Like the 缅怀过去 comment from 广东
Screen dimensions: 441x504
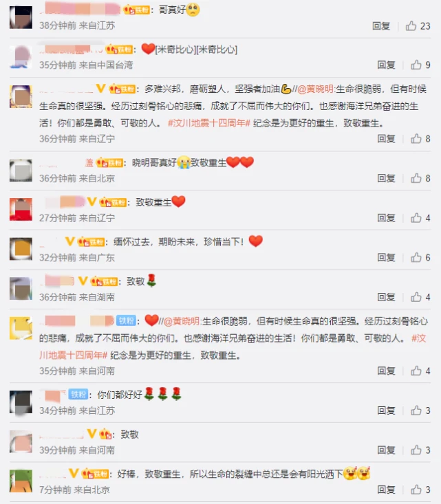[416, 257]
